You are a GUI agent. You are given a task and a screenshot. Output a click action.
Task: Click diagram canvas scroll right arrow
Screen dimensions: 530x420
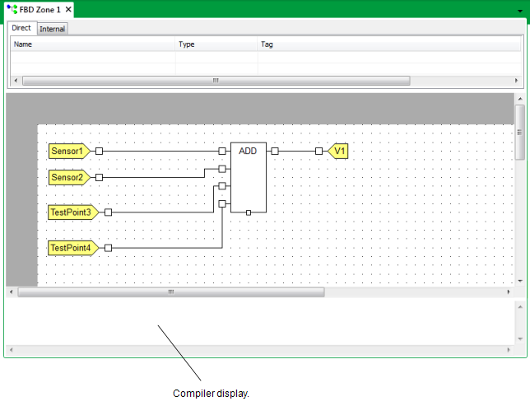click(x=509, y=292)
